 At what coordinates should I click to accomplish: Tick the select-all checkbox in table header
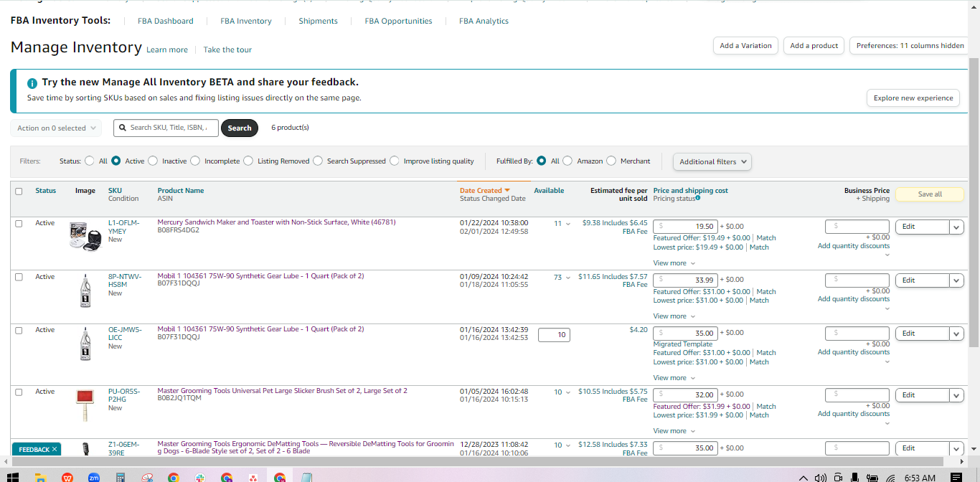(x=19, y=191)
